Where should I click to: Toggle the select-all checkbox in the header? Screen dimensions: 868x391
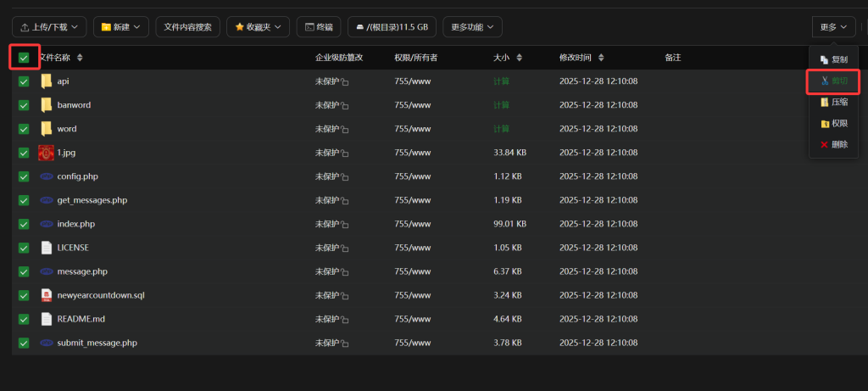tap(24, 58)
